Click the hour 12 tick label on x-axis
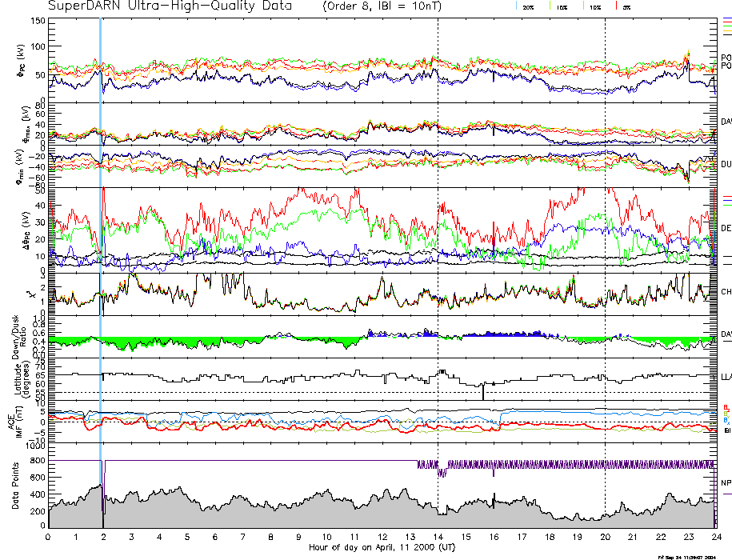This screenshot has width=732, height=560. [x=382, y=537]
